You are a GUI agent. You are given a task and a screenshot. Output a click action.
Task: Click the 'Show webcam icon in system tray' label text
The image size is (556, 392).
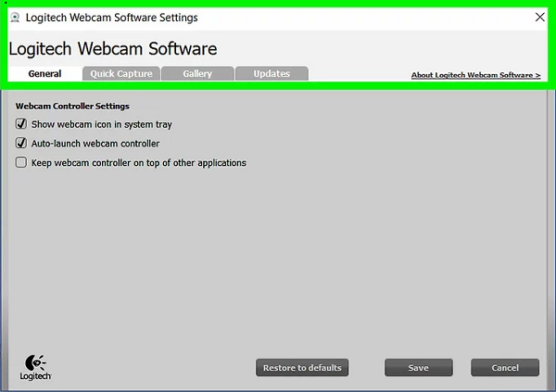click(x=101, y=124)
